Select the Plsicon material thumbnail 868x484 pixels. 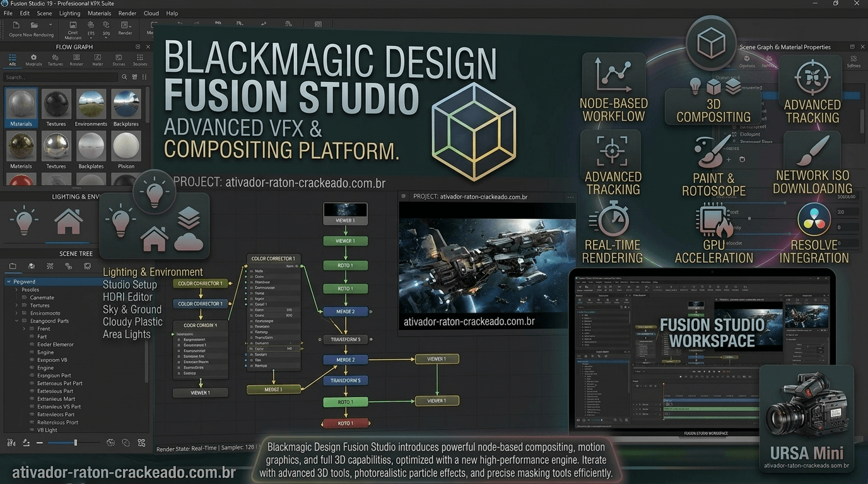[126, 151]
